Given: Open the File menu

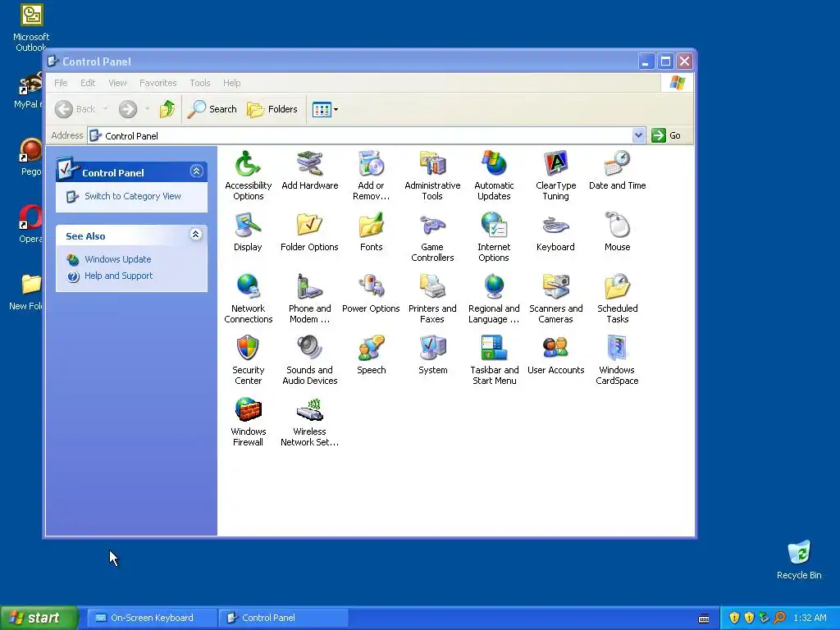Looking at the screenshot, I should [61, 83].
